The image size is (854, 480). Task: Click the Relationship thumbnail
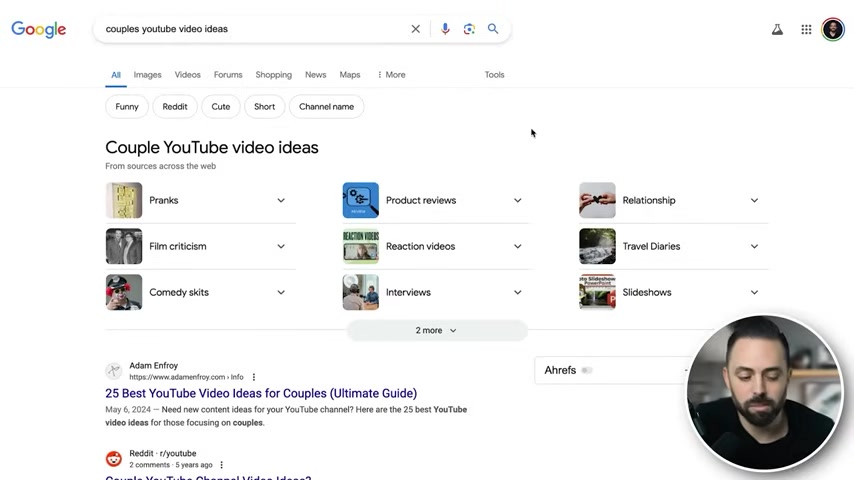click(597, 200)
